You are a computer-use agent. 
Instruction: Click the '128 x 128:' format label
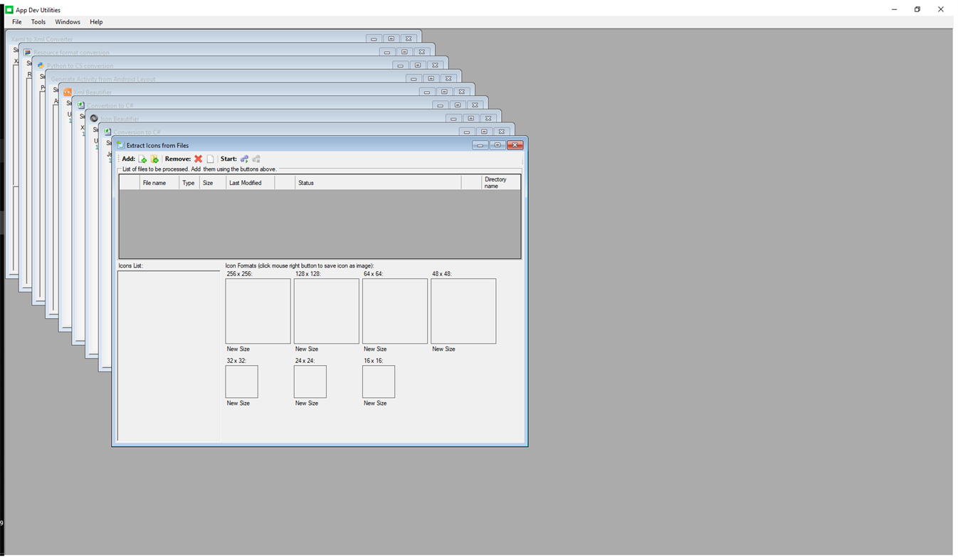(x=307, y=273)
